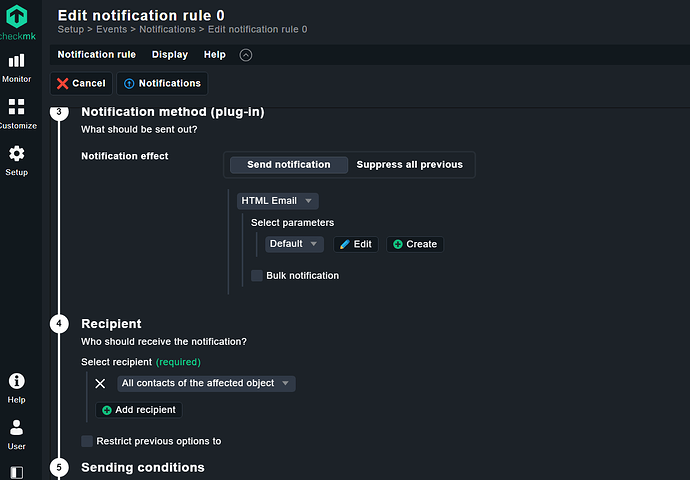
Task: Enable the Bulk notification checkbox
Action: pyautogui.click(x=257, y=275)
